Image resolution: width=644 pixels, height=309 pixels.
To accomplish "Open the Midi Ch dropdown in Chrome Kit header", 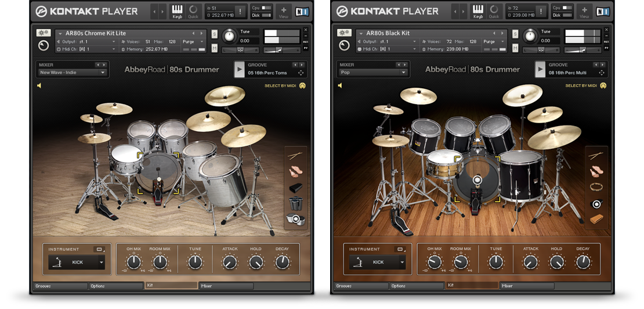I will (86, 49).
